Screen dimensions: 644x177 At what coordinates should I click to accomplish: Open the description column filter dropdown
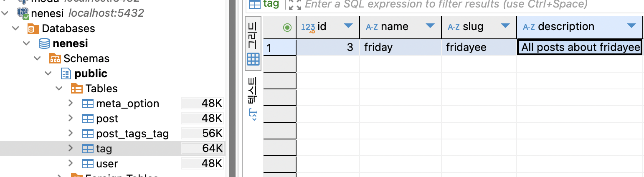pyautogui.click(x=631, y=26)
